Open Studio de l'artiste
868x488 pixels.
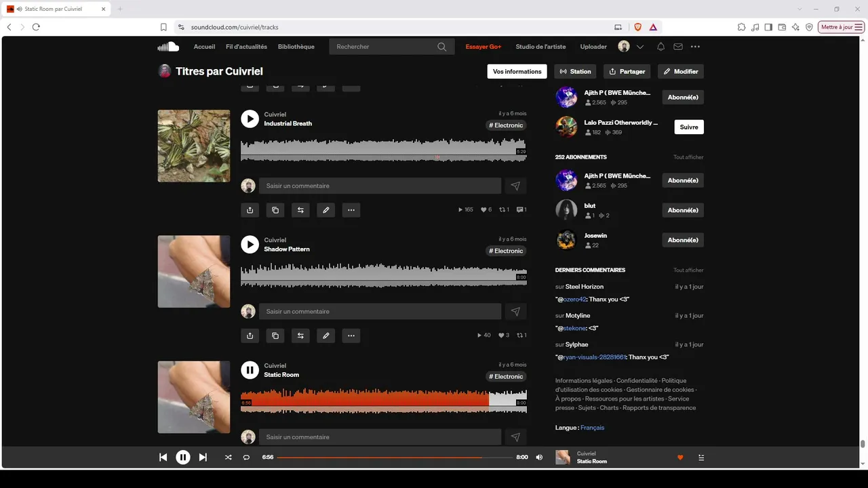540,47
